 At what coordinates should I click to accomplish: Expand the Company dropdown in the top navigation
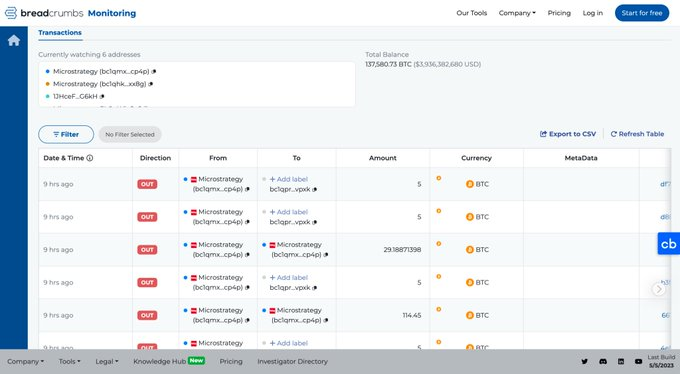517,13
